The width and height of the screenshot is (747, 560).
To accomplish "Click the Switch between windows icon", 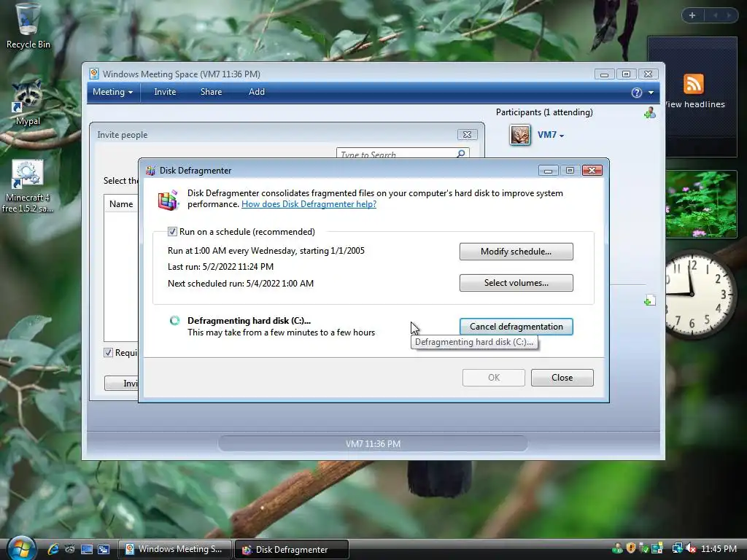I will tap(104, 549).
